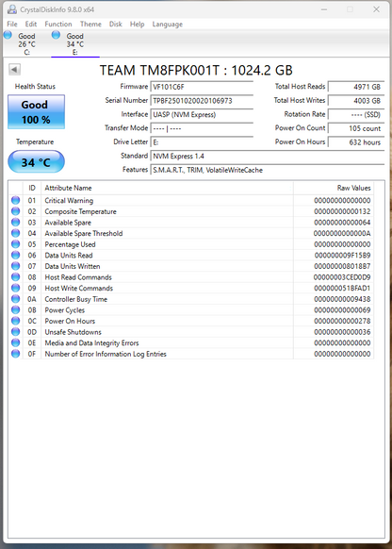Click raw value 00000000000132
Screen dimensions: 392x549
[x=342, y=211]
